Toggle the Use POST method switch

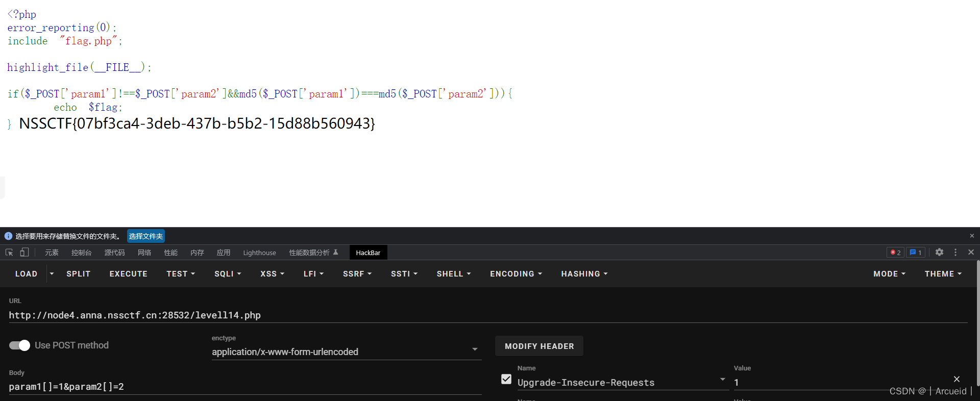pos(19,345)
